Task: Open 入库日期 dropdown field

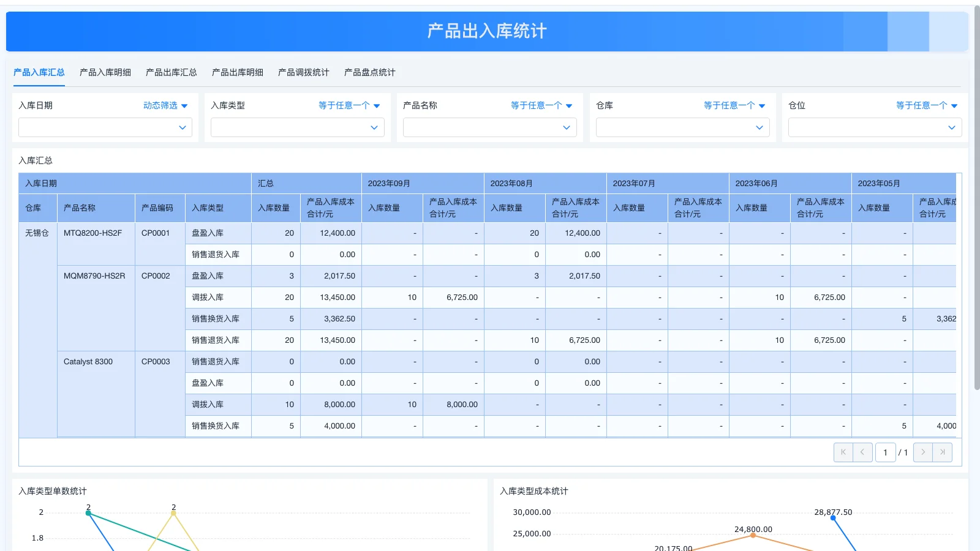Action: [105, 127]
